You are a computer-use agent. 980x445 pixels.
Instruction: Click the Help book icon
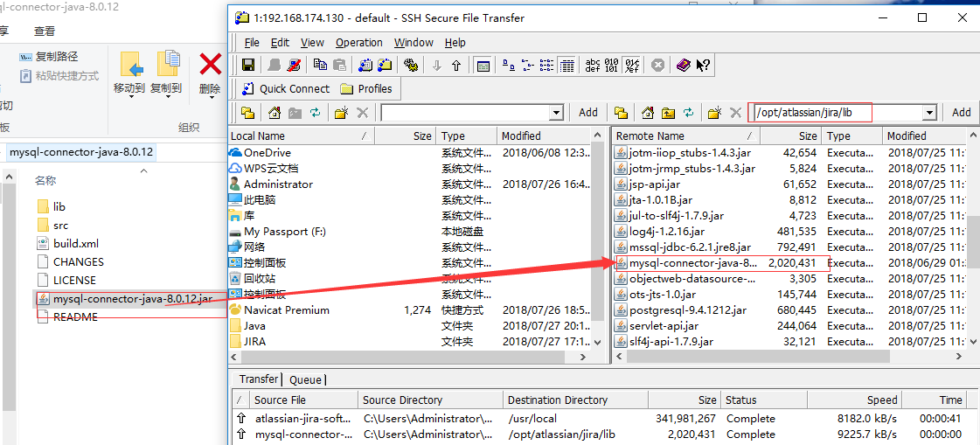(683, 65)
